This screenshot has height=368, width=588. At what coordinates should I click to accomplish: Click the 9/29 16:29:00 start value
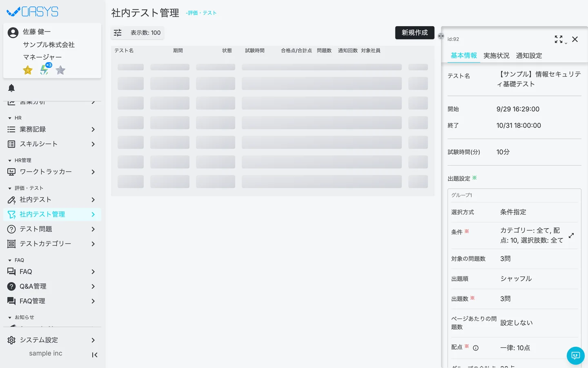[518, 109]
